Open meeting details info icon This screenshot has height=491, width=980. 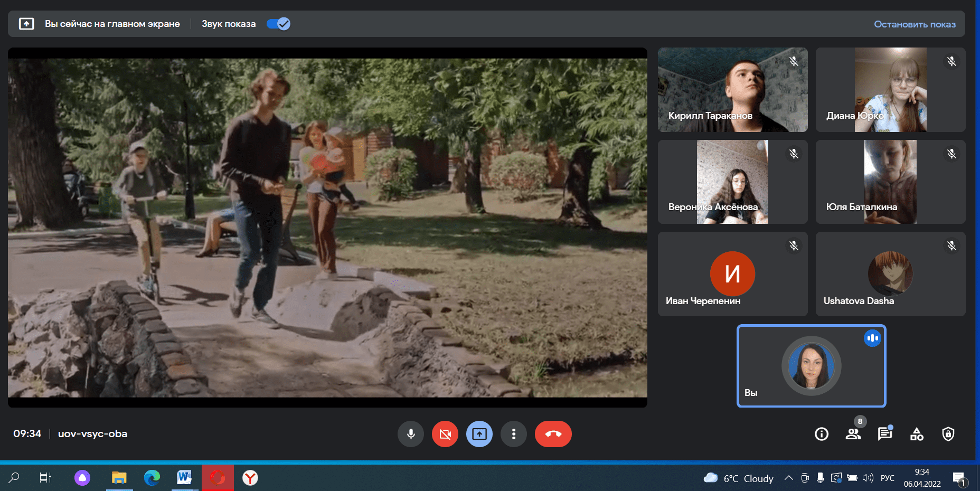click(822, 434)
